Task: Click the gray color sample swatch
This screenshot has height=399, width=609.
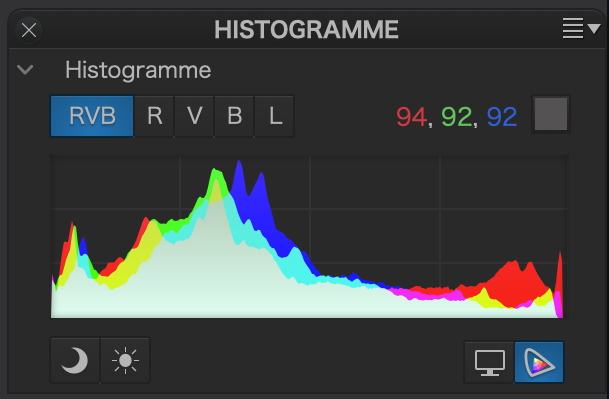Action: point(551,114)
